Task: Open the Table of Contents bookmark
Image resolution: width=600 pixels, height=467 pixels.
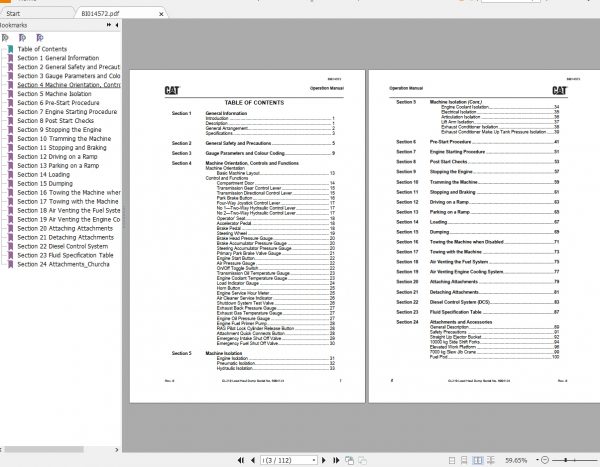Action: [42, 49]
